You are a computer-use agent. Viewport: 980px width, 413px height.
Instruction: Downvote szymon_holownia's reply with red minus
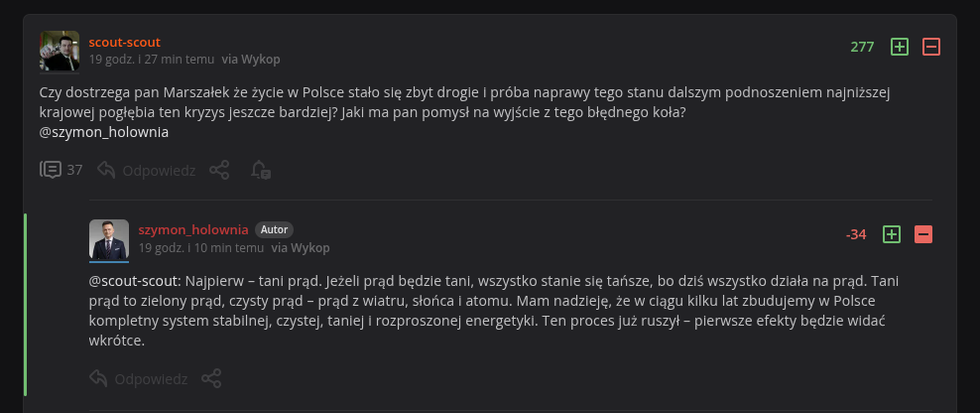click(923, 234)
